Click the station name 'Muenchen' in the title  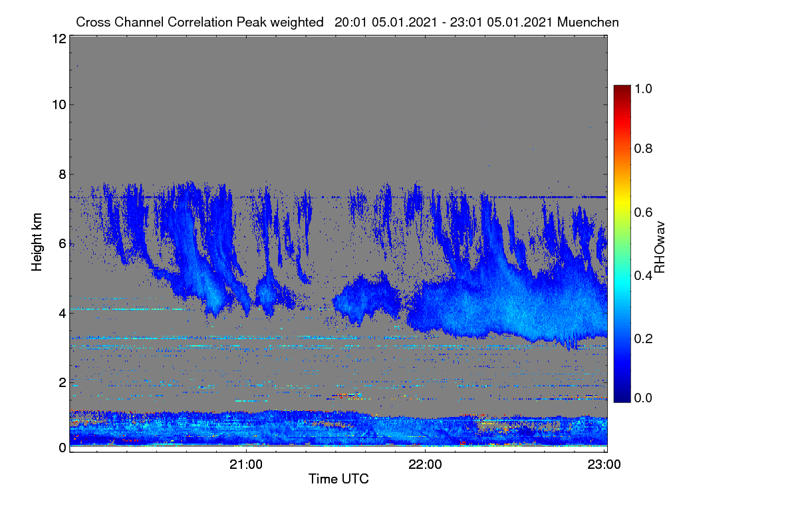[x=589, y=22]
